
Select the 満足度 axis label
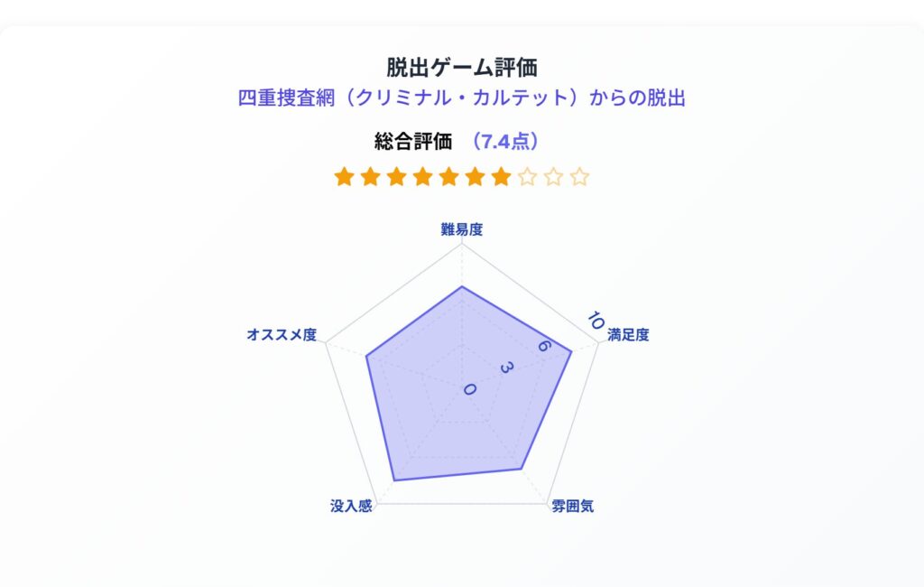(x=628, y=335)
